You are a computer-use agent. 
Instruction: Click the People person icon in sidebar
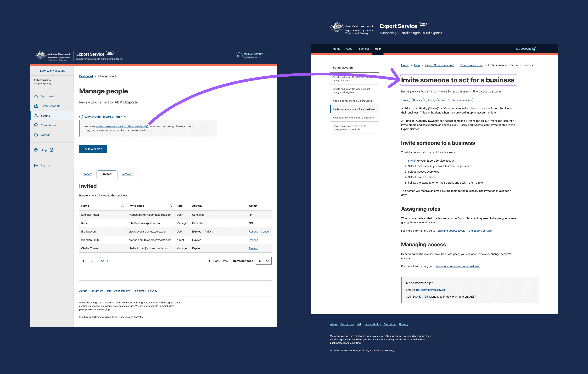click(x=36, y=115)
